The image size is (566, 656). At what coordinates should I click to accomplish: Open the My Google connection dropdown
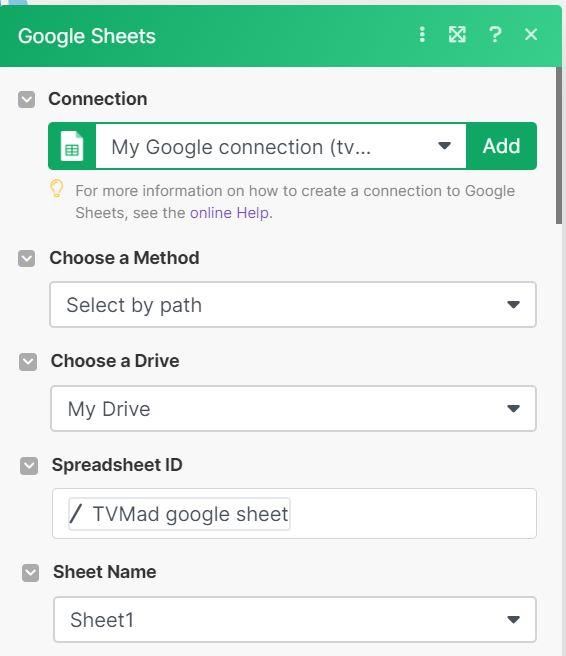click(x=281, y=146)
